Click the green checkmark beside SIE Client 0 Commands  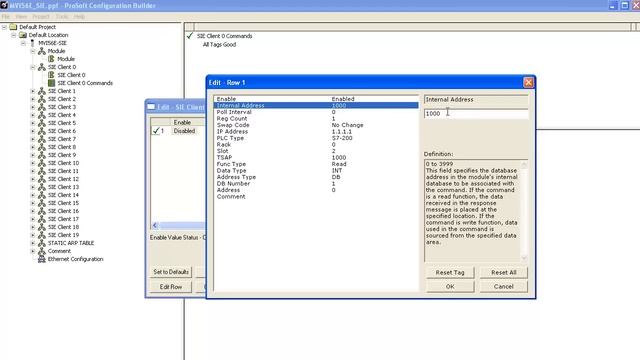(190, 36)
